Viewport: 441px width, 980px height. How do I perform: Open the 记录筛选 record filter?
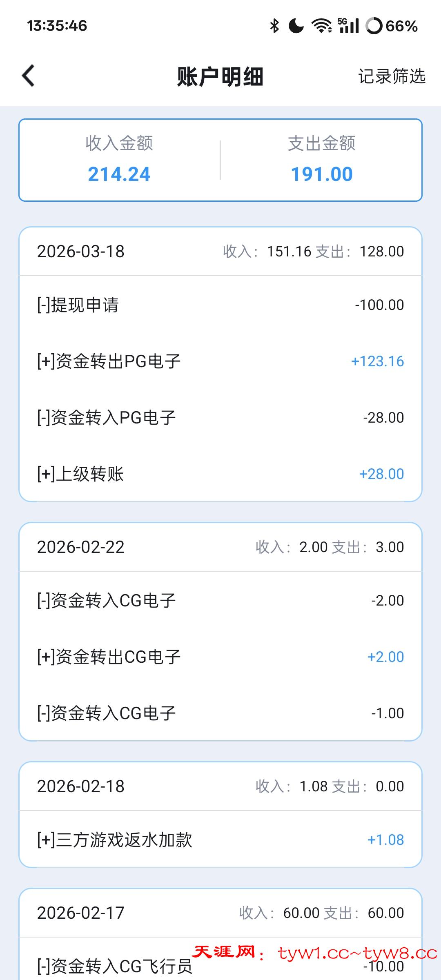tap(392, 76)
